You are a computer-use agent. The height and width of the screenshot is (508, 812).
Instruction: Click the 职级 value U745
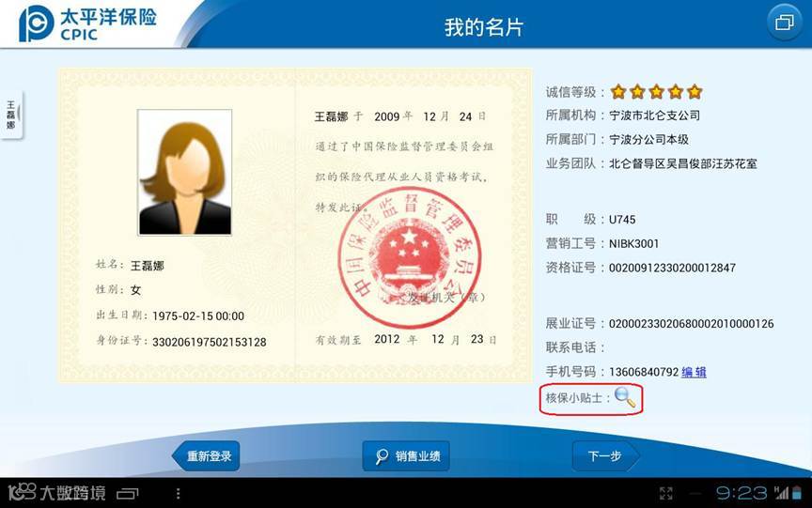tap(622, 220)
